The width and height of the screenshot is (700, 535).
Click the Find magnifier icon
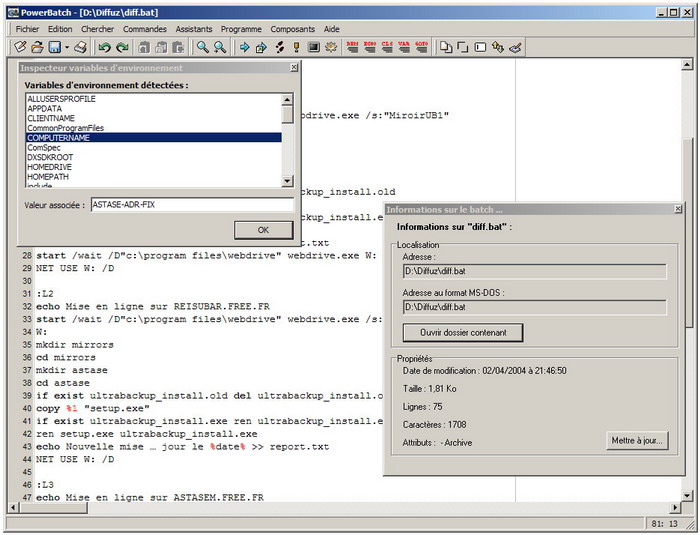203,47
